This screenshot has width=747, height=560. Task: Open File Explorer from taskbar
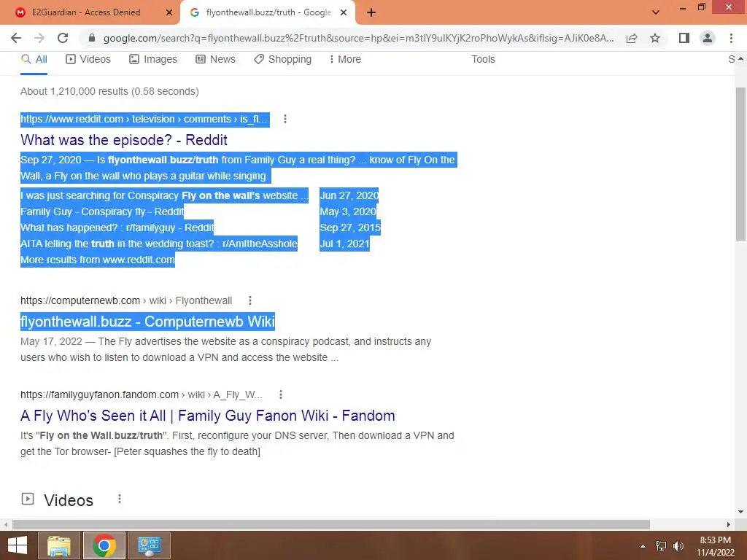pos(58,545)
